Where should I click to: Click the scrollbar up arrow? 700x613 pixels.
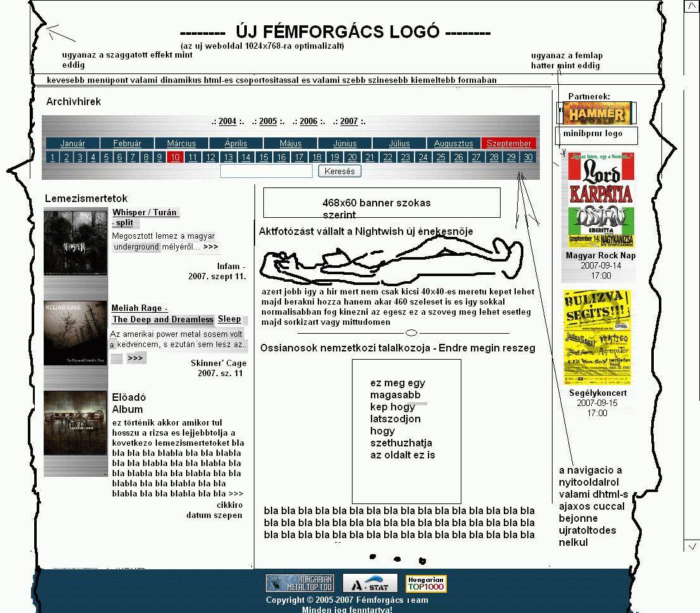pyautogui.click(x=692, y=6)
